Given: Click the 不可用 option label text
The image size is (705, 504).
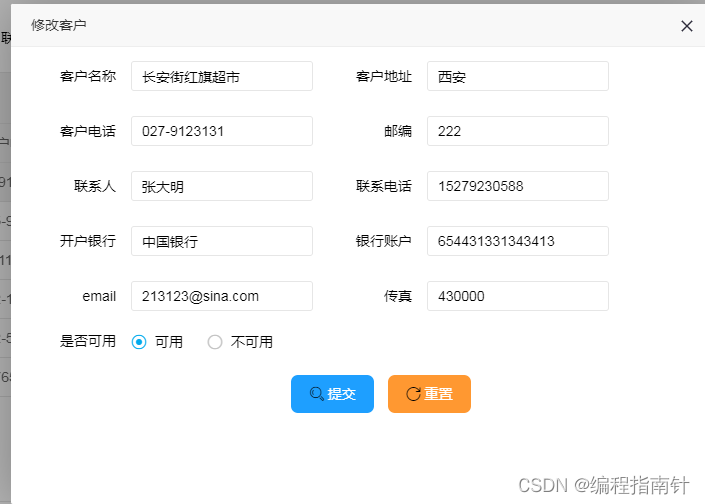Looking at the screenshot, I should [x=252, y=342].
